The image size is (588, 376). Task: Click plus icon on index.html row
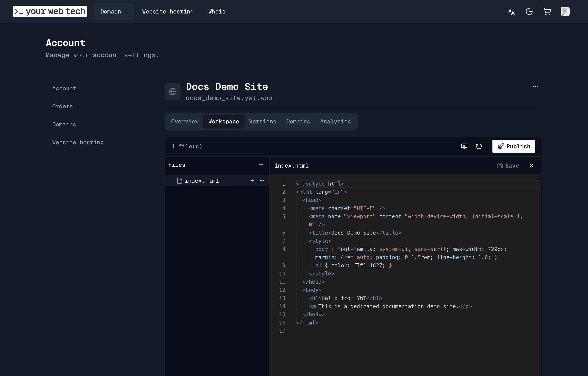[253, 181]
